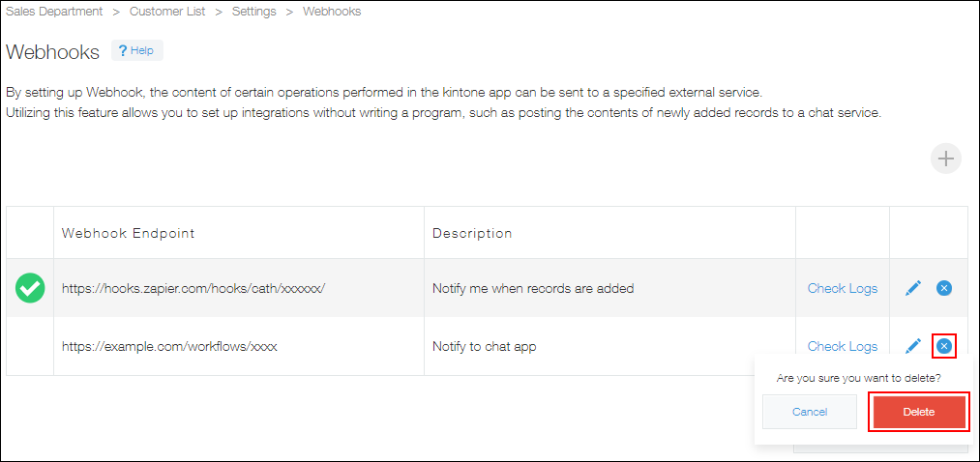Delete the Zapier webhook using X icon
Screen dimensions: 980x462
point(944,288)
